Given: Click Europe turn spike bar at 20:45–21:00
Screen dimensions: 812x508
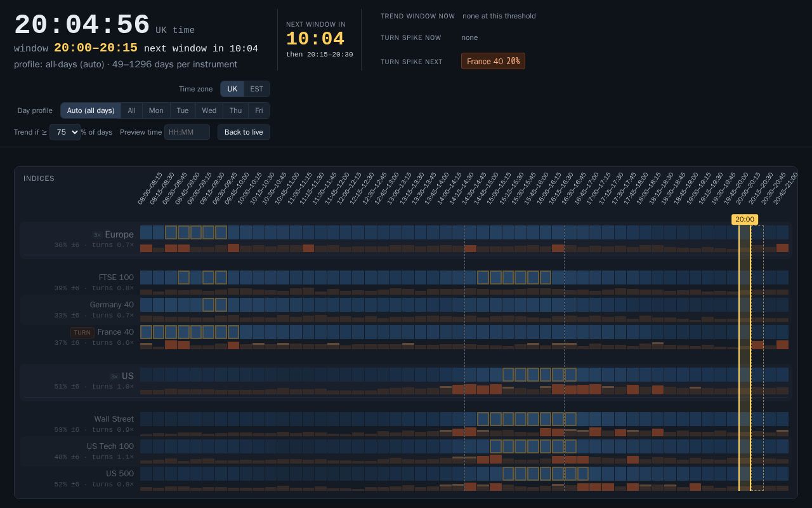Looking at the screenshot, I should [782, 248].
